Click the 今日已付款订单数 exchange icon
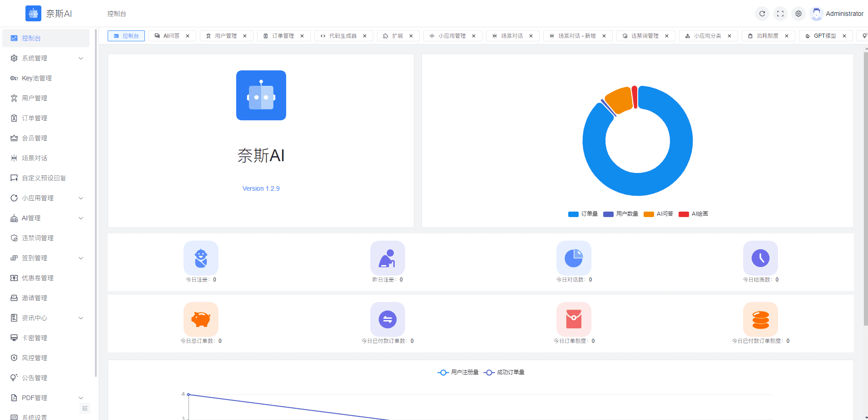Screen dimensions: 868x420 (387, 319)
